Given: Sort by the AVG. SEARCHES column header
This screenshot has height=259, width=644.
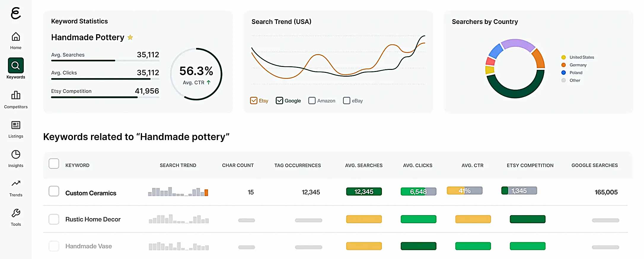Looking at the screenshot, I should [x=364, y=165].
